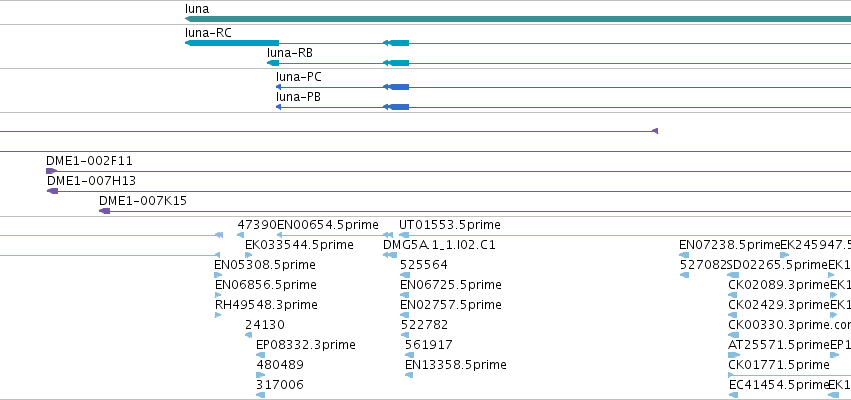
Task: Select the EN06725.5prime EST label
Action: 450,284
